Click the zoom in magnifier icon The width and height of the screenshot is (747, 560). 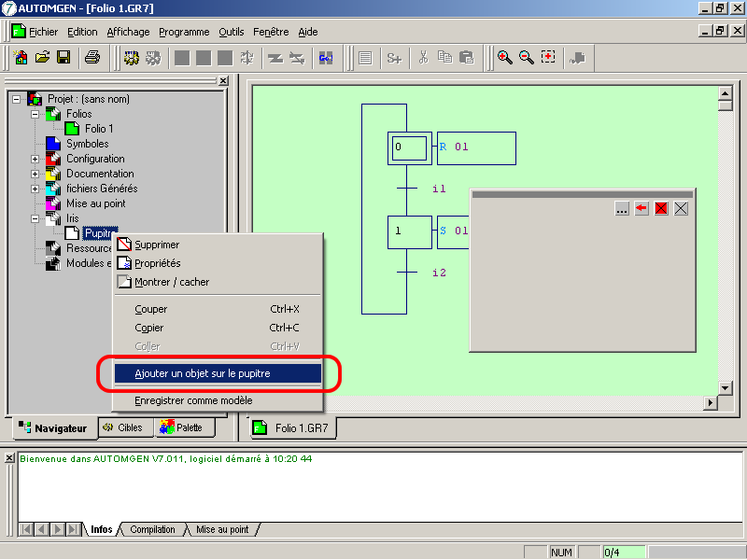click(x=504, y=58)
